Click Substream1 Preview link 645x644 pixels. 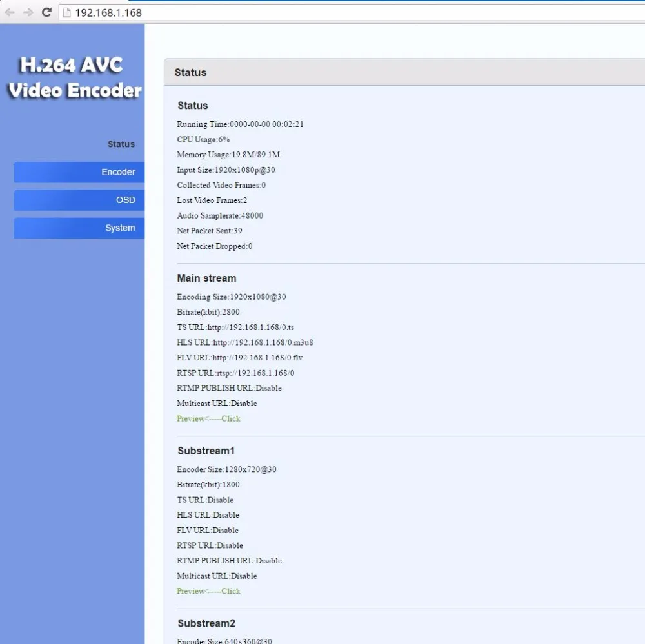pyautogui.click(x=208, y=591)
